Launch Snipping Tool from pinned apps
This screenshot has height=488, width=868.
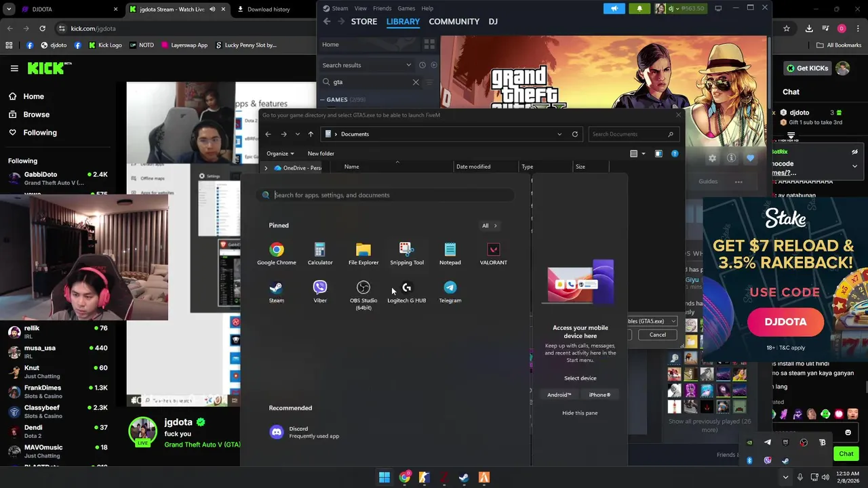click(x=407, y=253)
